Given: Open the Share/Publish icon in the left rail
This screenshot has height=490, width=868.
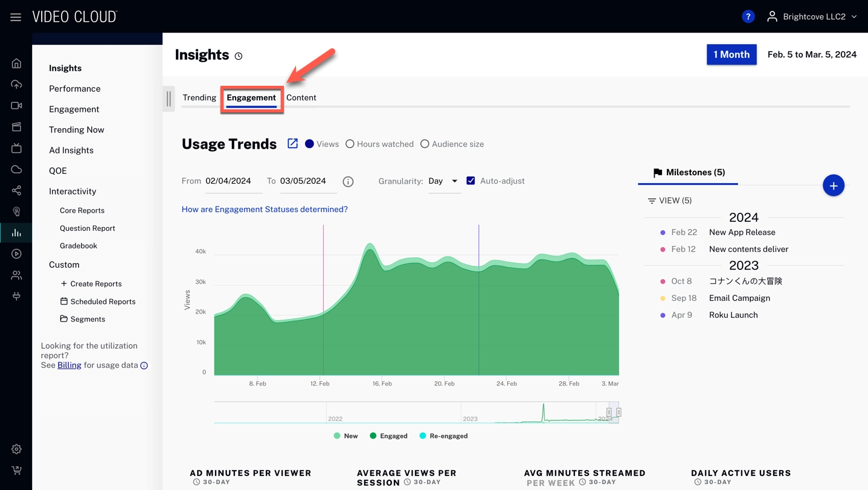Looking at the screenshot, I should (x=16, y=190).
